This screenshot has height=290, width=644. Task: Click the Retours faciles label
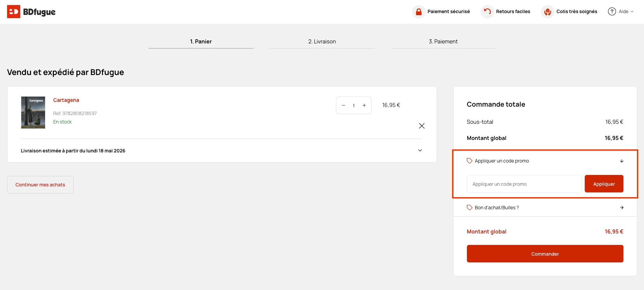coord(513,11)
